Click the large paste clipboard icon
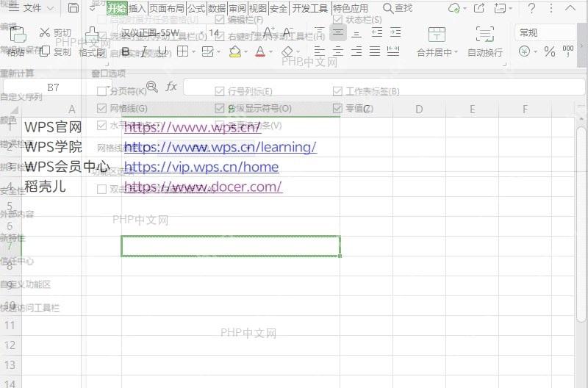Screen dimensions: 588x388 coord(18,35)
